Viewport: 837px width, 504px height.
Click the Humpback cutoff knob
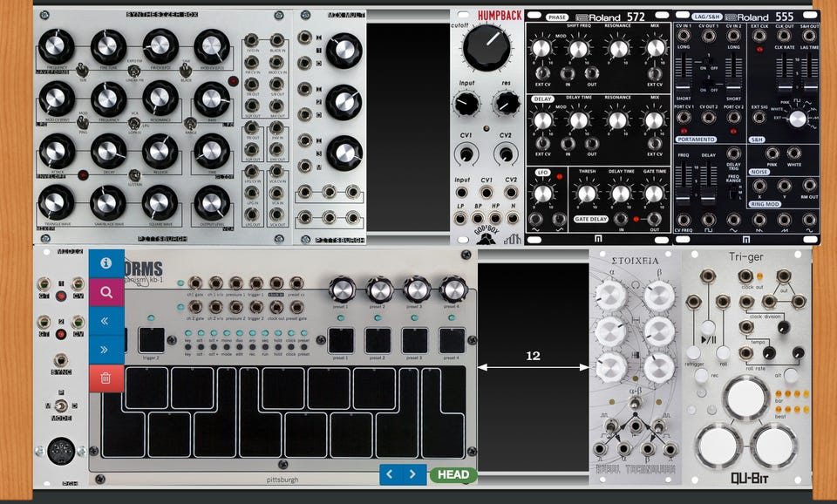487,49
